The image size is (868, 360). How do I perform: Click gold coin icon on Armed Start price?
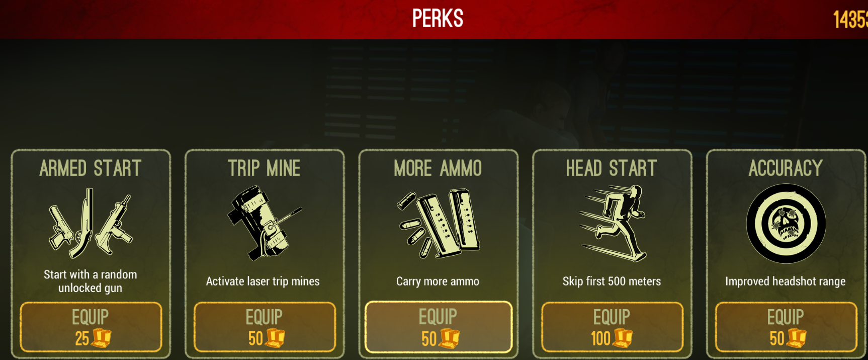(x=101, y=338)
